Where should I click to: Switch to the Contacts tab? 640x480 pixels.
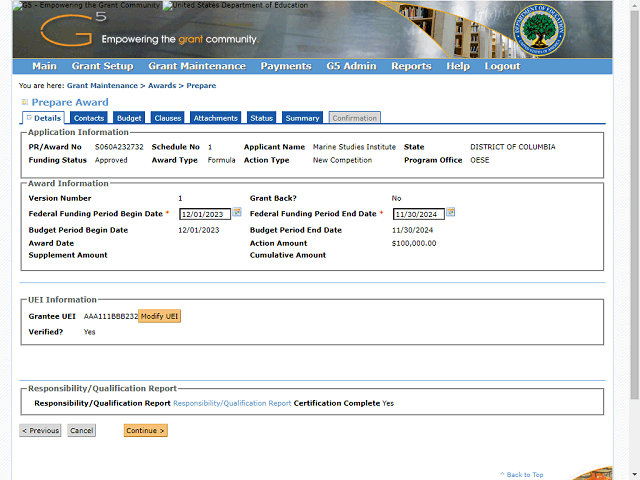(89, 118)
